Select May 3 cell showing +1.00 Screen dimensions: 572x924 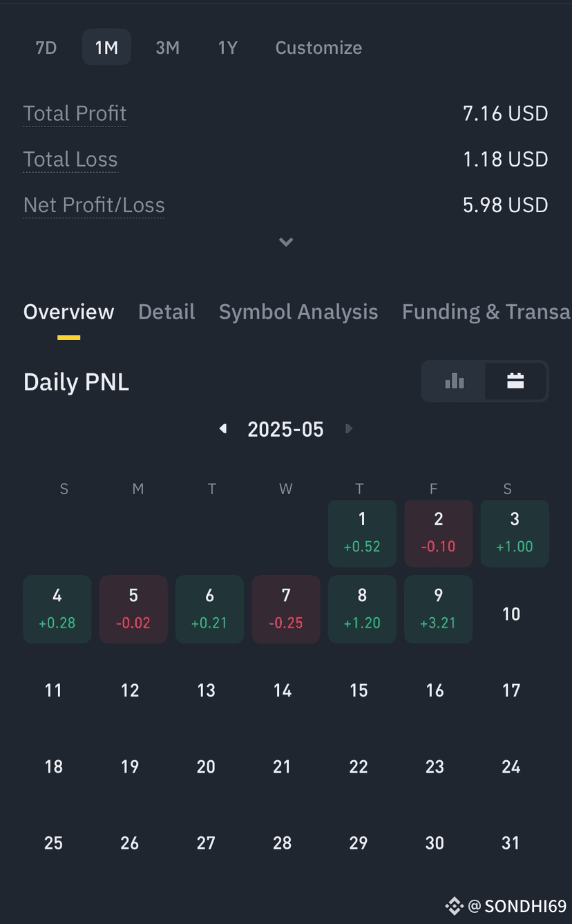pyautogui.click(x=515, y=534)
